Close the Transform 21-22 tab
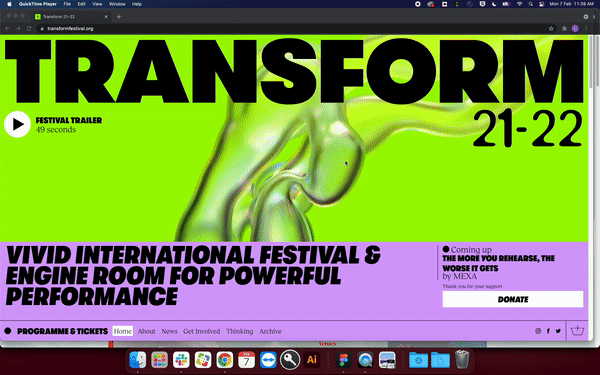The height and width of the screenshot is (375, 600). tap(106, 17)
